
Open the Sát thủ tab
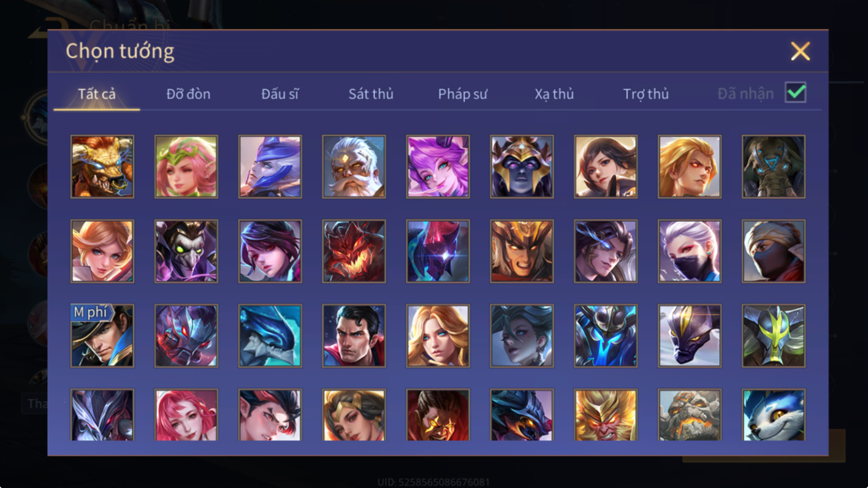pyautogui.click(x=371, y=94)
